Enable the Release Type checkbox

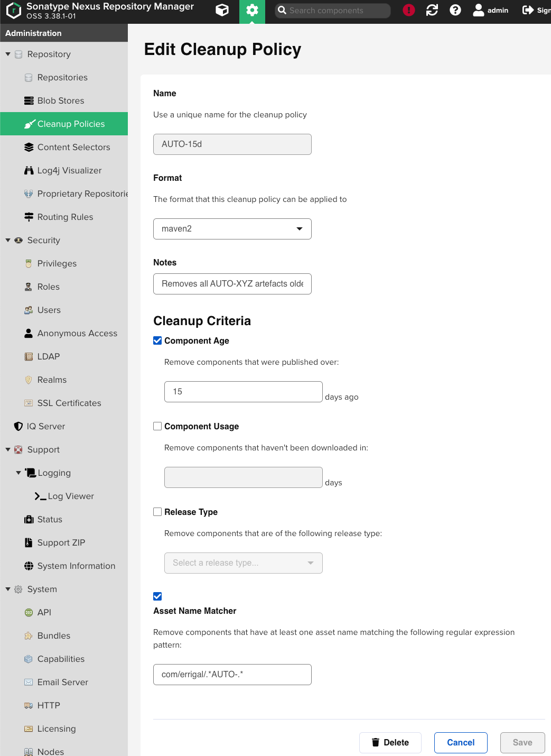[157, 512]
